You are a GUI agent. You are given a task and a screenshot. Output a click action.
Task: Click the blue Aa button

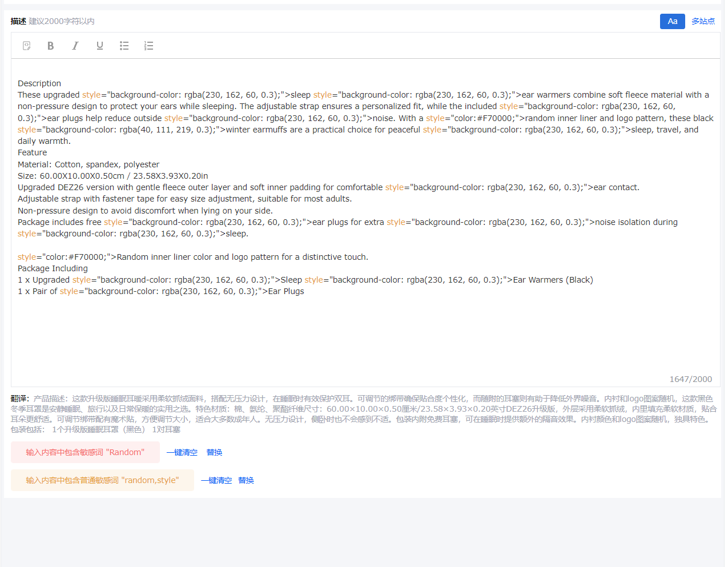pyautogui.click(x=673, y=21)
